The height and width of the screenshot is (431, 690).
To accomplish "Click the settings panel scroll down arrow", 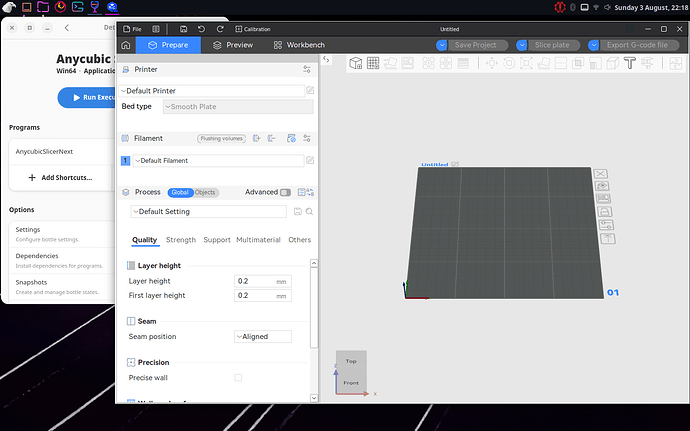I will [x=314, y=398].
